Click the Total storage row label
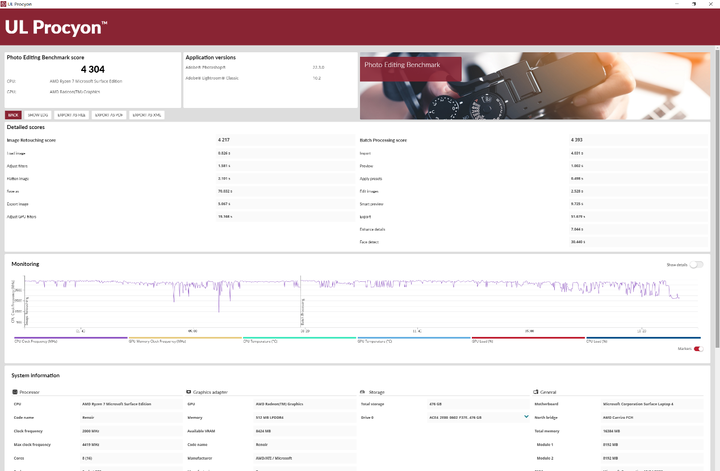 click(x=372, y=404)
